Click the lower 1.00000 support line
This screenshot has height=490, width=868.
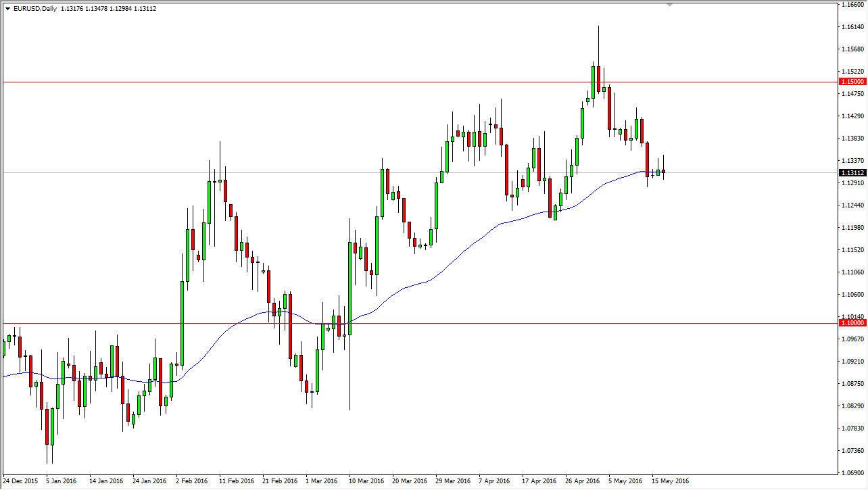tap(473, 324)
